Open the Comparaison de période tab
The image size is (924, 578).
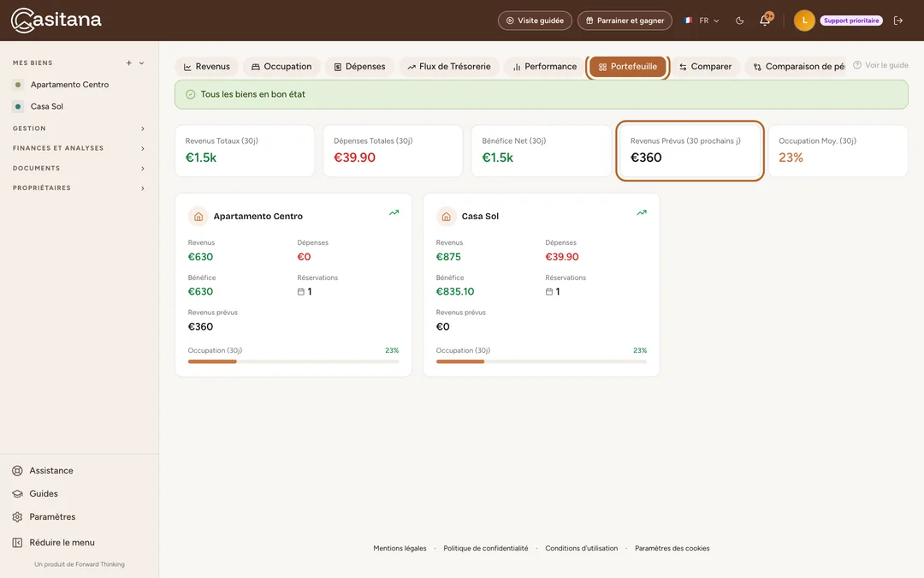tap(796, 67)
